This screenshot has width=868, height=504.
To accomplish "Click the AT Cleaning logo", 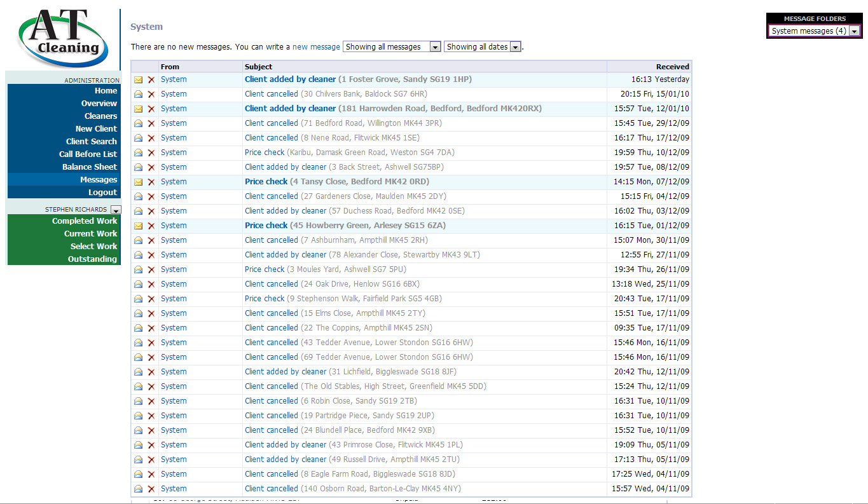I will coord(62,38).
